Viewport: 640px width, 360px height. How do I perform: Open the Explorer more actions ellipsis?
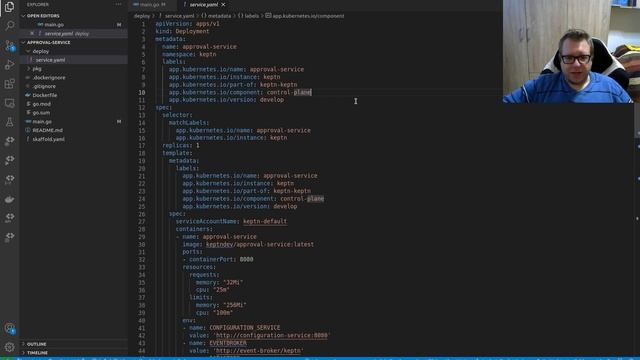point(118,4)
